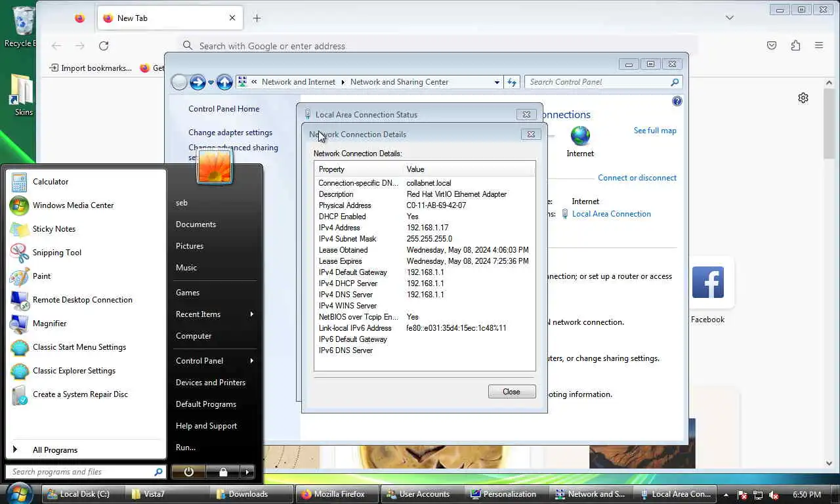
Task: Click the Firefox Pocket save icon
Action: [772, 45]
